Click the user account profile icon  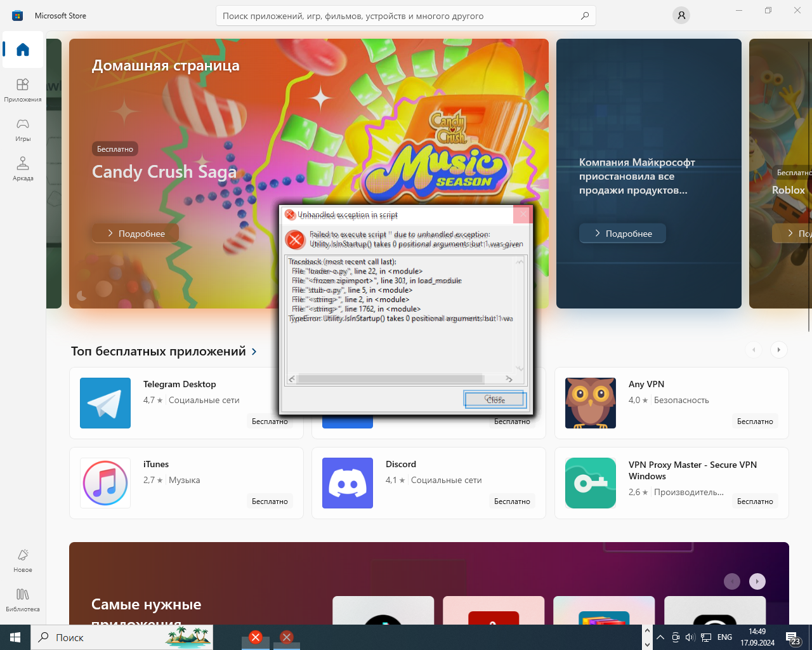[x=681, y=15]
